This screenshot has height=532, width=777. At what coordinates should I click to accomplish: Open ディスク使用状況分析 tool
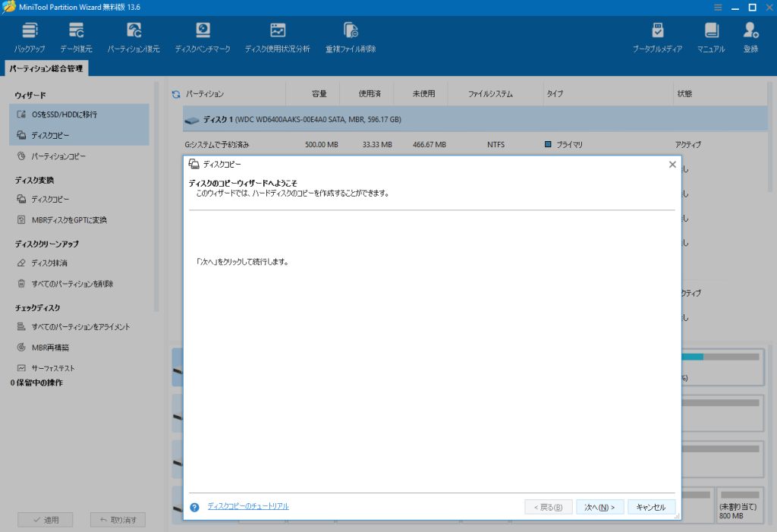click(x=278, y=38)
